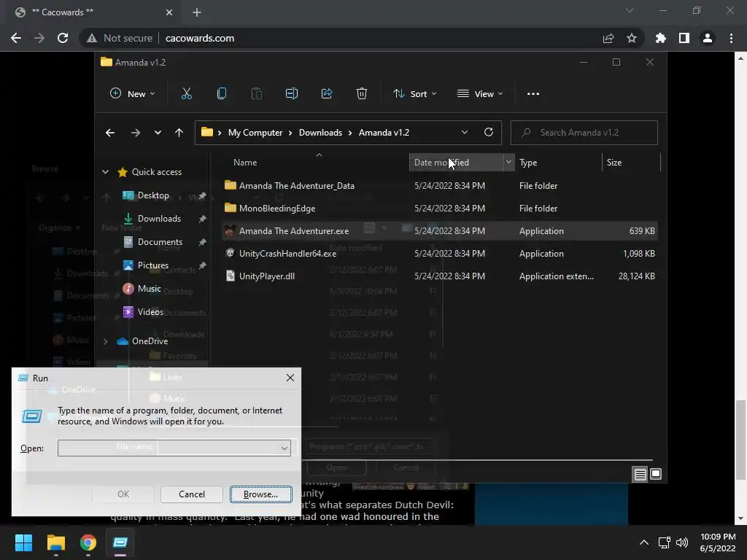Select Pictures in navigation pane

[x=153, y=265]
